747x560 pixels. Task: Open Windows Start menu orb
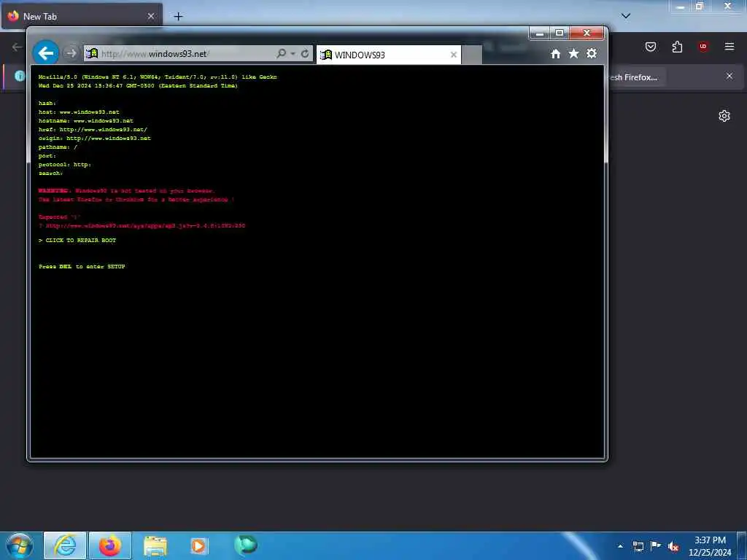[19, 545]
